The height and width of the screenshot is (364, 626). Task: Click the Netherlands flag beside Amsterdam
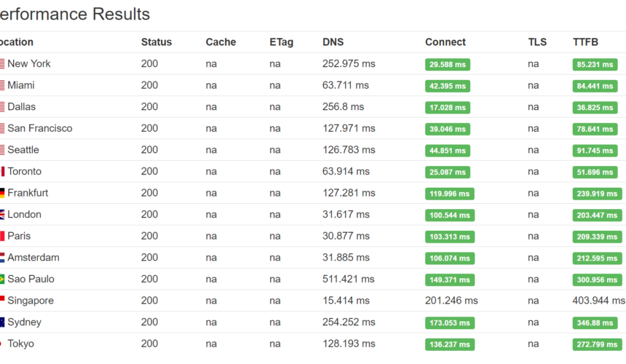2,258
